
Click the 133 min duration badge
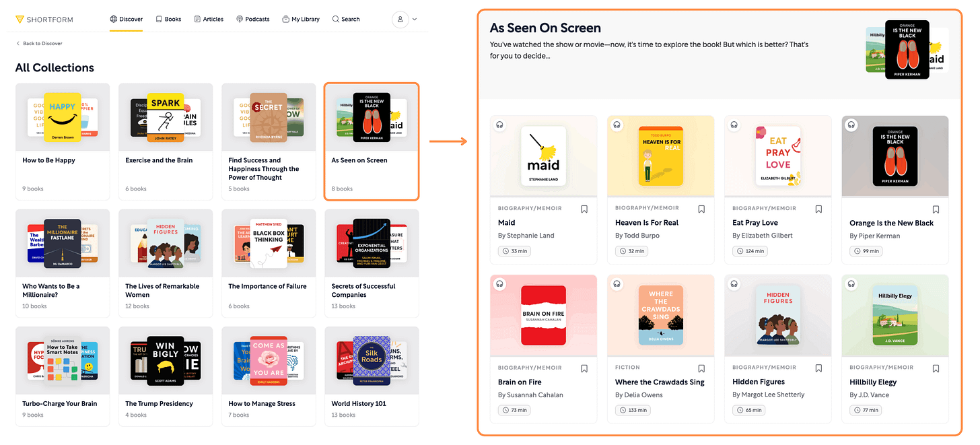[x=633, y=410]
